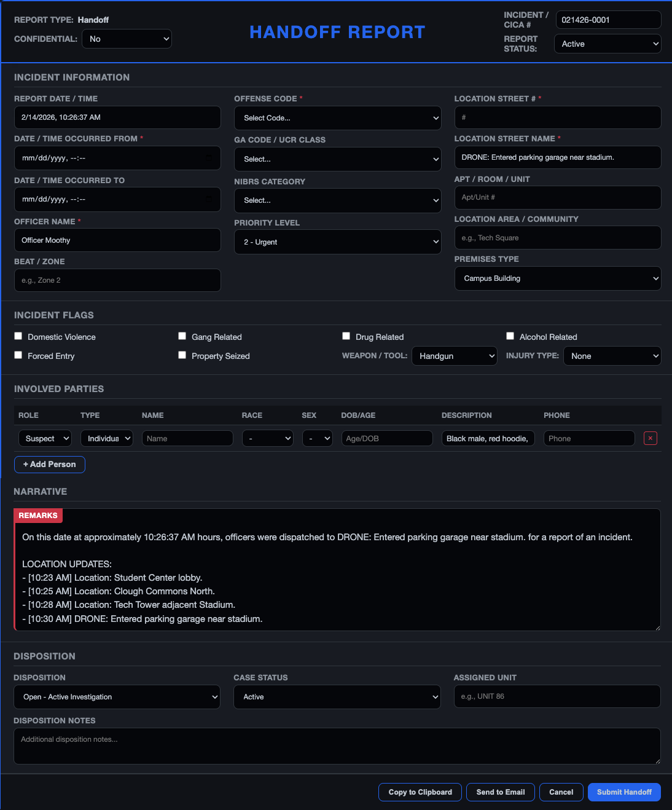
Task: Check the Property Seized box
Action: coord(182,355)
